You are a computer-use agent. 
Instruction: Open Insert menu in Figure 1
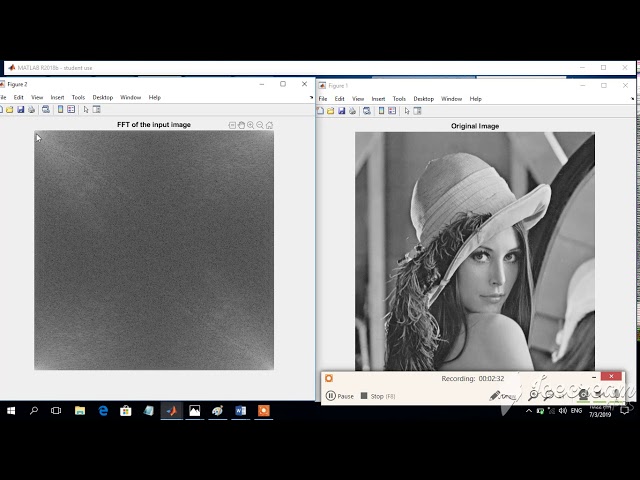pyautogui.click(x=378, y=99)
